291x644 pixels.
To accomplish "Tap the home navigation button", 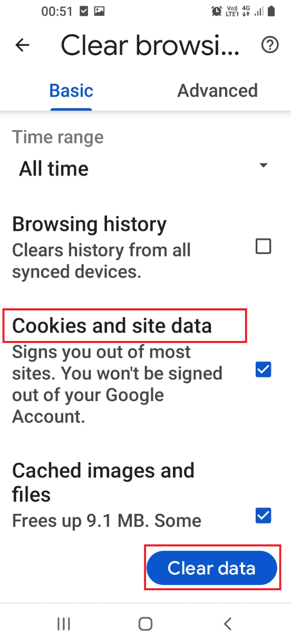I will (x=145, y=624).
